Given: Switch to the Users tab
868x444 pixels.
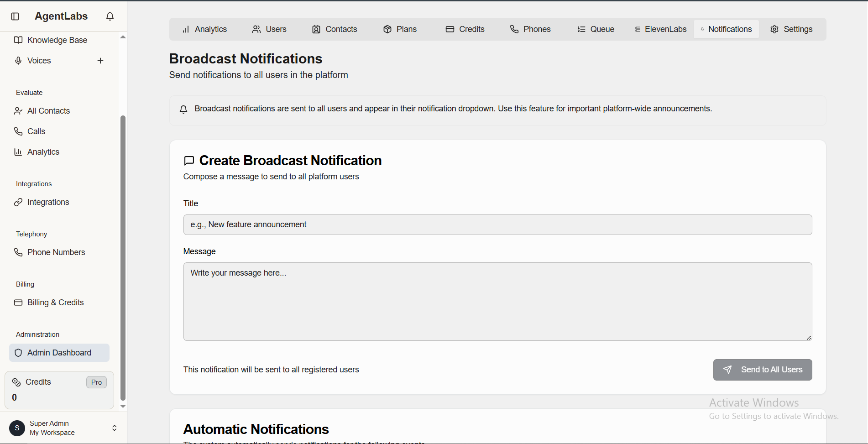Looking at the screenshot, I should 269,29.
